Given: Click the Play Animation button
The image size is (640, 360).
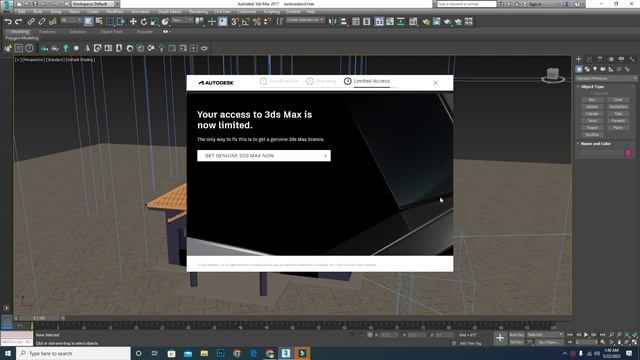Looking at the screenshot, I should tap(586, 335).
